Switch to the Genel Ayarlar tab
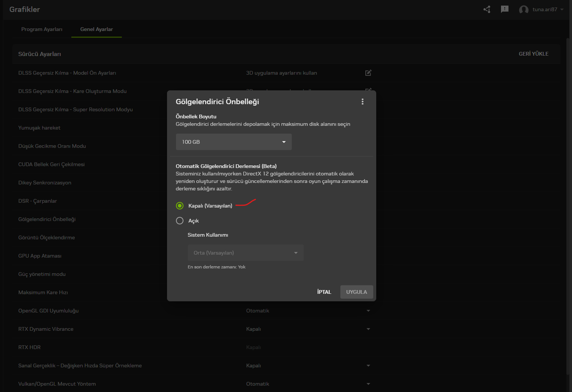Viewport: 572px width, 392px height. (96, 29)
